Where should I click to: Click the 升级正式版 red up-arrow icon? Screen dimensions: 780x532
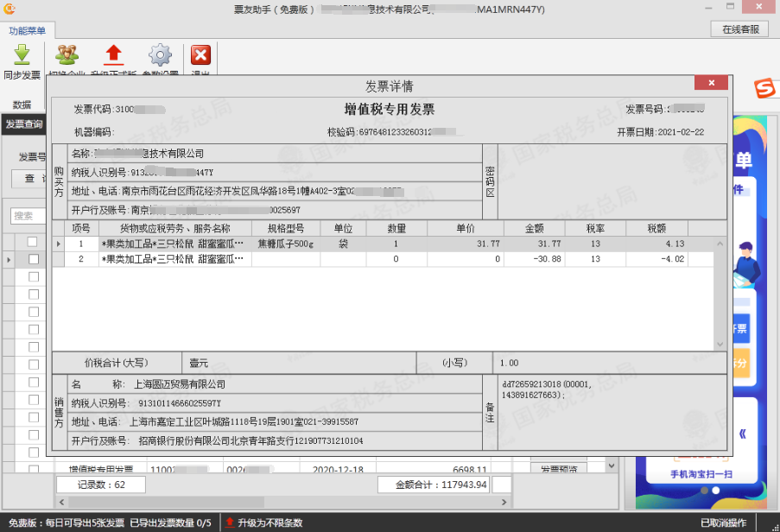[113, 54]
